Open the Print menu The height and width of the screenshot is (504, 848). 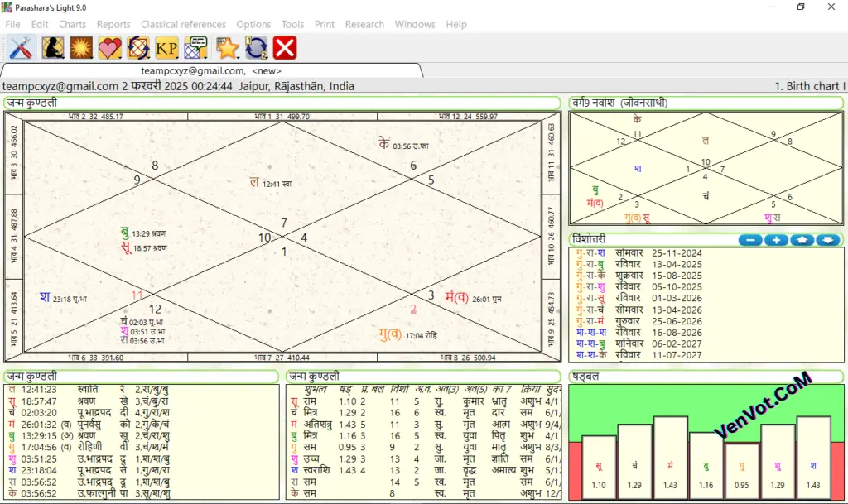tap(325, 24)
